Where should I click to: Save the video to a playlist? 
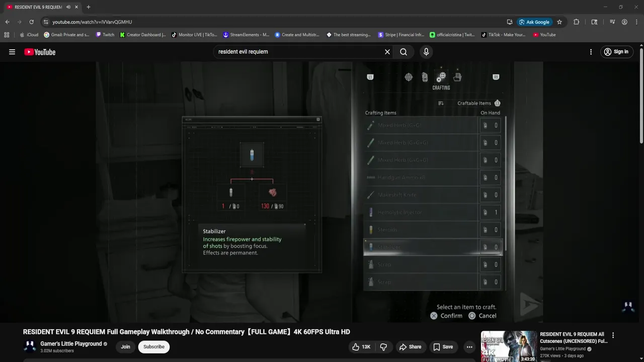pos(443,346)
